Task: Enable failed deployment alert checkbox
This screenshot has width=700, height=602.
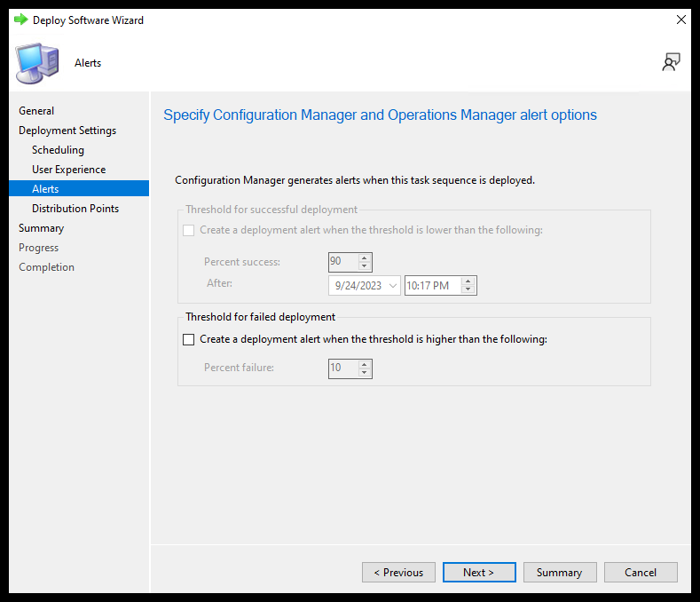Action: [x=188, y=339]
